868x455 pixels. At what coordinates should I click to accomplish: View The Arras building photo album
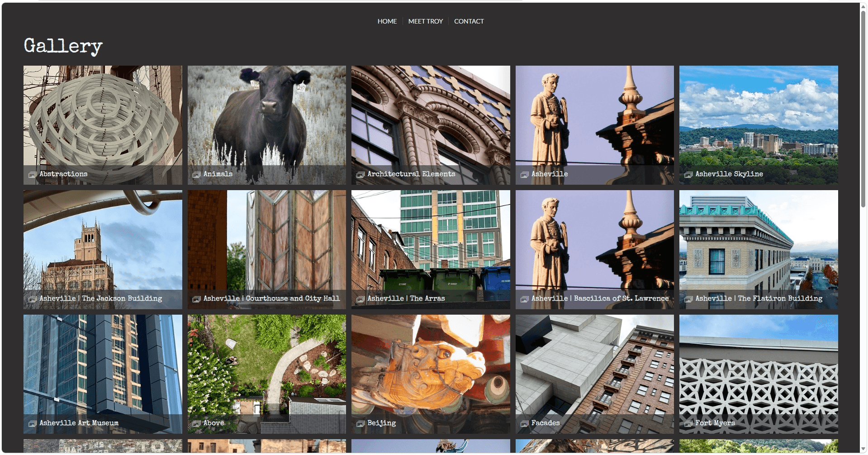(431, 249)
